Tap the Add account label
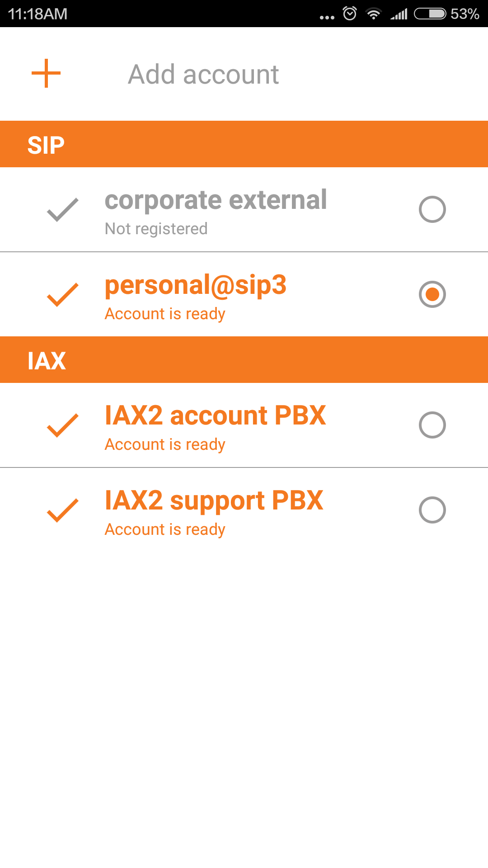This screenshot has height=868, width=488. tap(203, 74)
